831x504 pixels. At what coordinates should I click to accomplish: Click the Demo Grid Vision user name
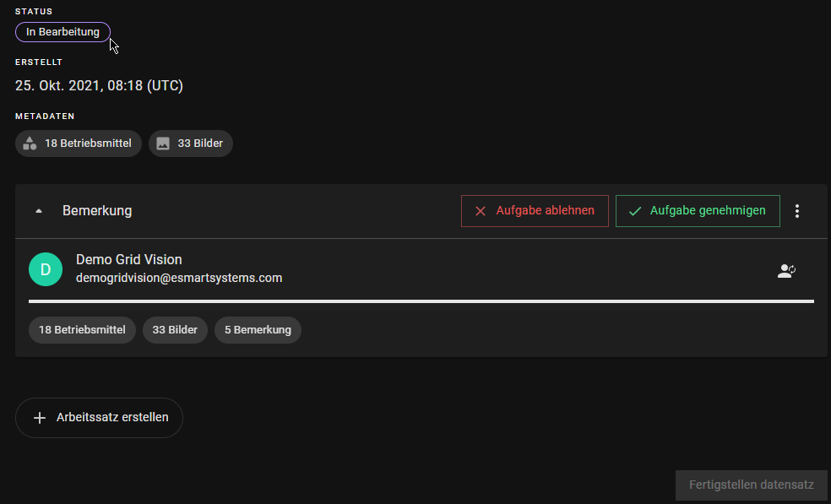point(128,259)
